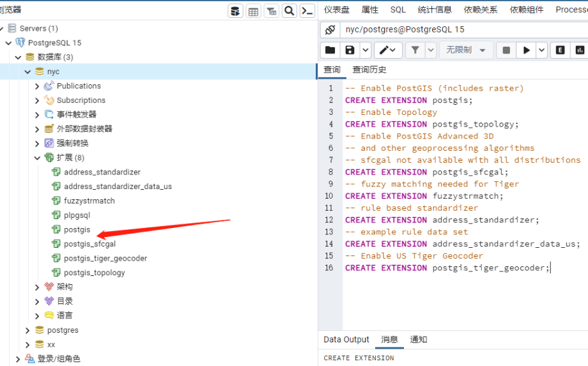Viewport: 588px width, 366px height.
Task: Save the query with the disk icon
Action: (350, 50)
